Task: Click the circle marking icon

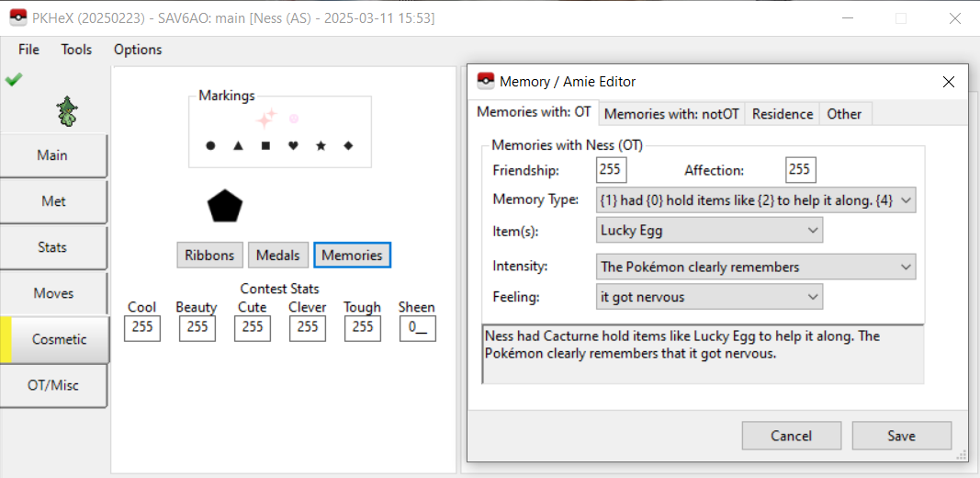Action: tap(210, 146)
